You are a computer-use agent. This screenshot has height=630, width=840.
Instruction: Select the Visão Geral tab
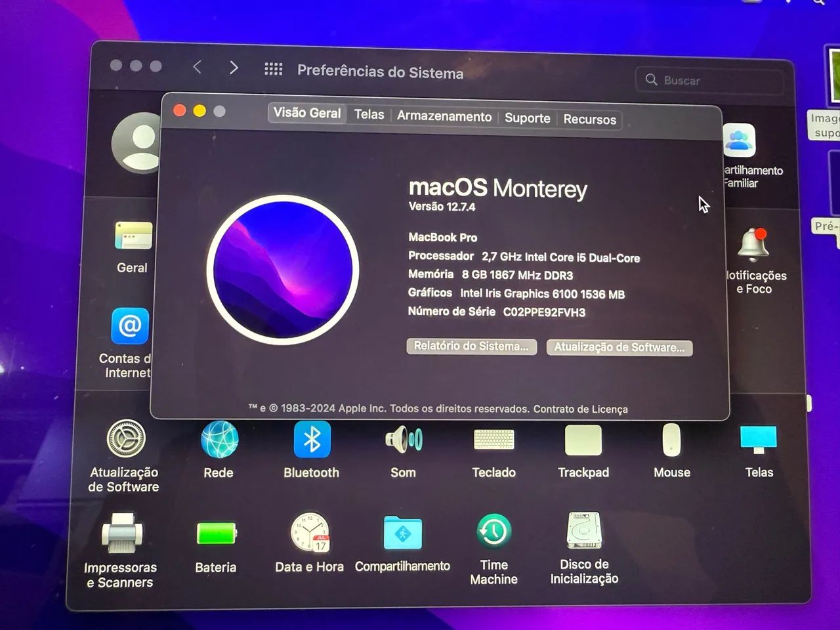pyautogui.click(x=307, y=113)
